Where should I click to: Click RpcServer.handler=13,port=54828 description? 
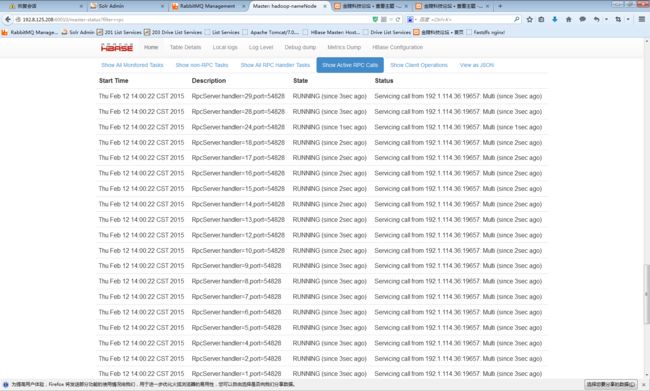point(238,220)
